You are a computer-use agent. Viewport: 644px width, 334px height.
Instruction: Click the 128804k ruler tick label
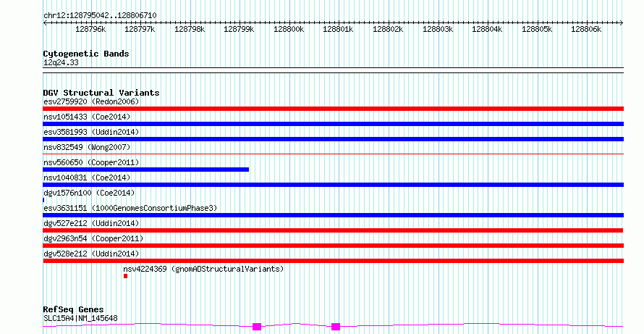pos(487,30)
